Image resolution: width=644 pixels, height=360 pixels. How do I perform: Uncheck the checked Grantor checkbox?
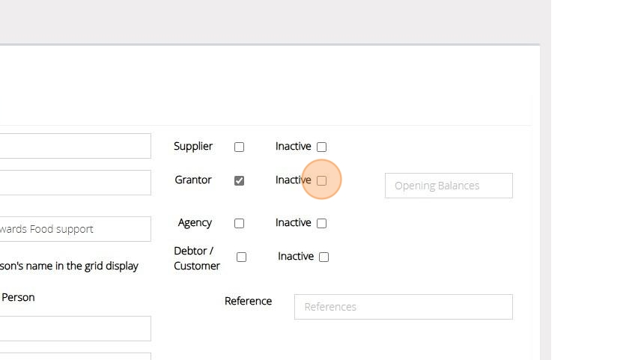[239, 180]
